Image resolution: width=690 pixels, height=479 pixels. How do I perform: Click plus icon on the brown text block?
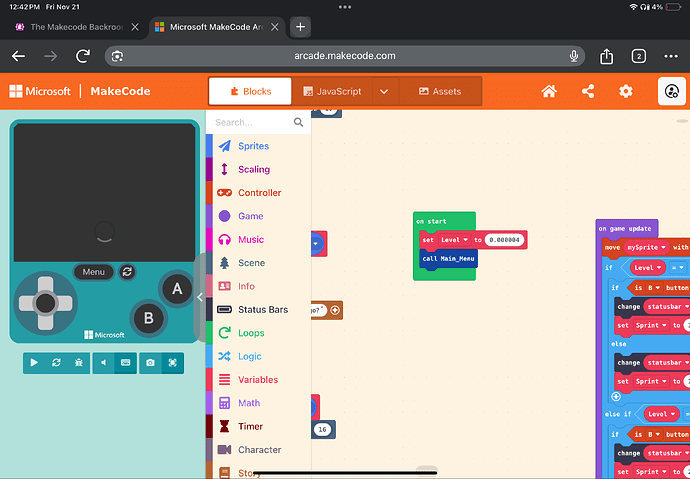click(335, 311)
